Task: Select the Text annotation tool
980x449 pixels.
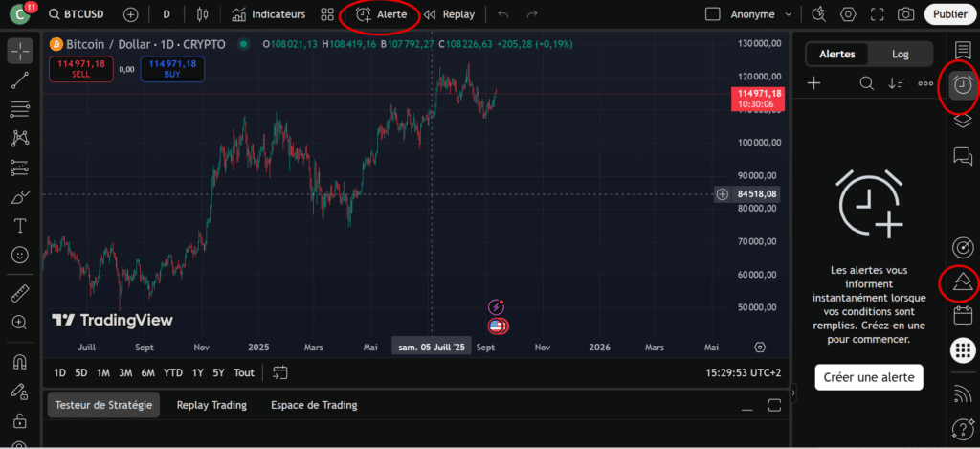Action: [20, 226]
